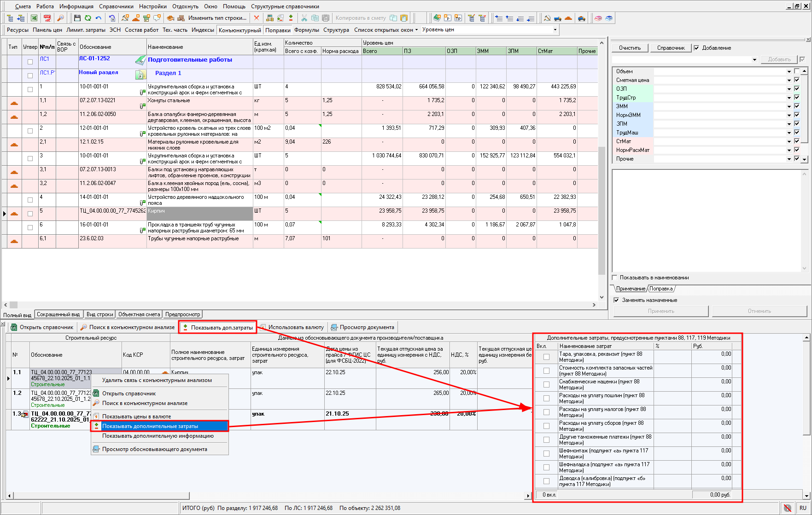The image size is (812, 515).
Task: Click the Excel export toolbar icon
Action: coord(34,18)
